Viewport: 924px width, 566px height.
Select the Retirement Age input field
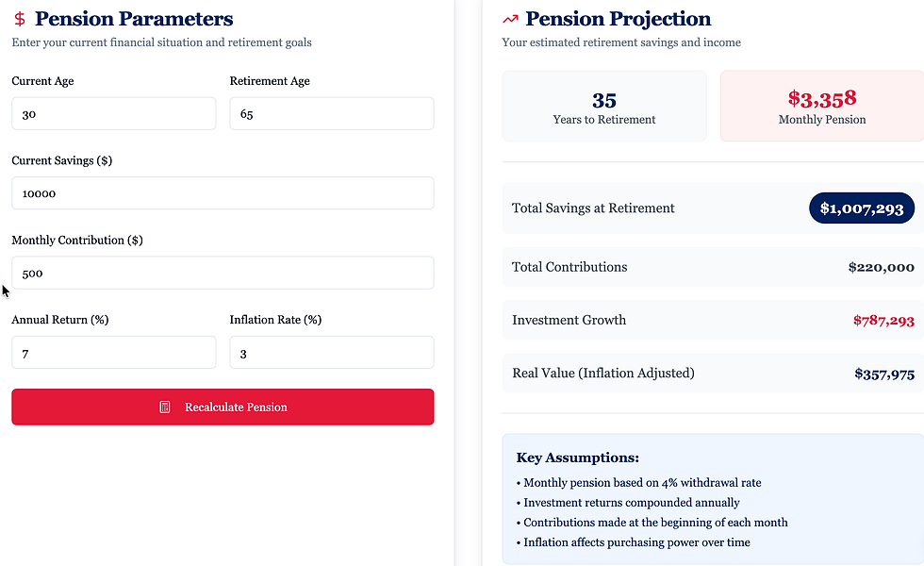point(332,113)
